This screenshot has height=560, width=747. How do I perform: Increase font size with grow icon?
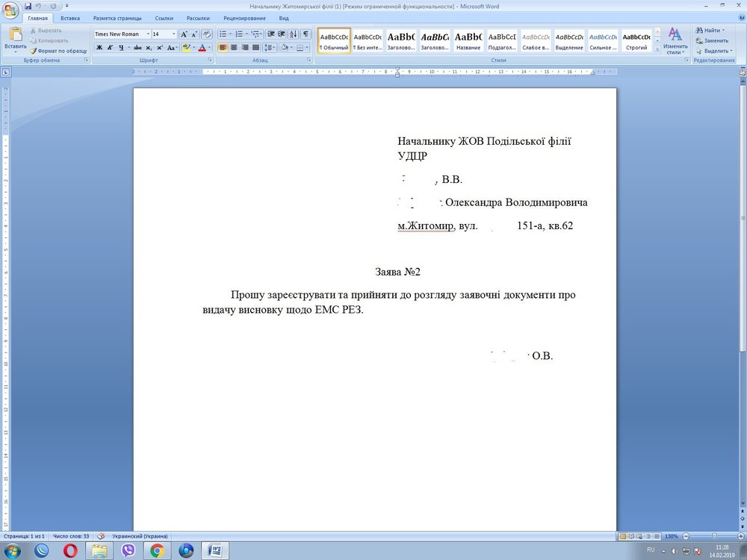[184, 34]
